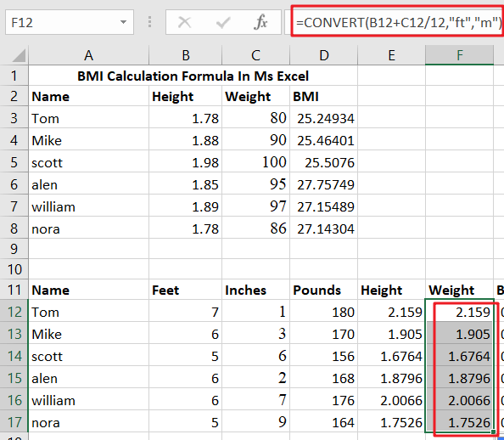Select row 11 header
Viewport: 504px width, 440px height.
[14, 290]
